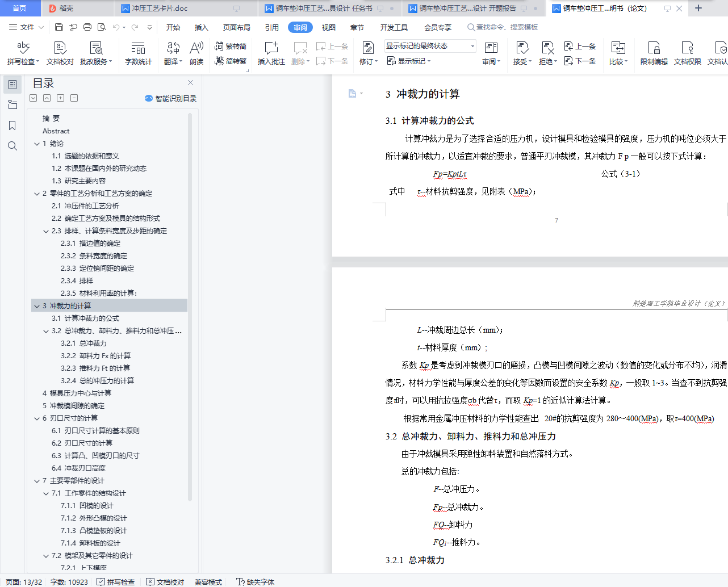This screenshot has height=587, width=728.
Task: Switch to the 插入 ribbon tab
Action: pyautogui.click(x=202, y=27)
